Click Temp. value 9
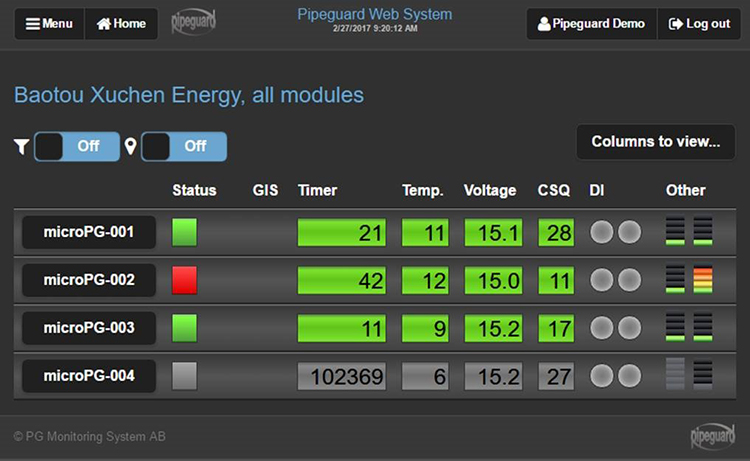Viewport: 750px width, 461px height. [x=425, y=329]
